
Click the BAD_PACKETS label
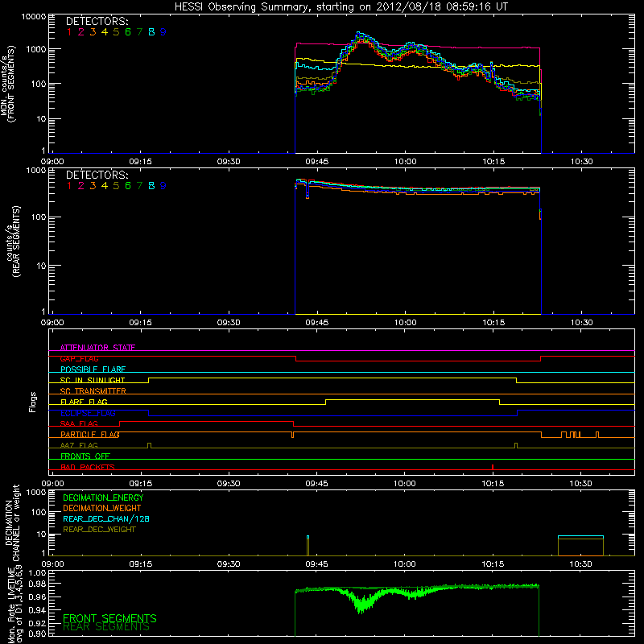click(x=88, y=467)
